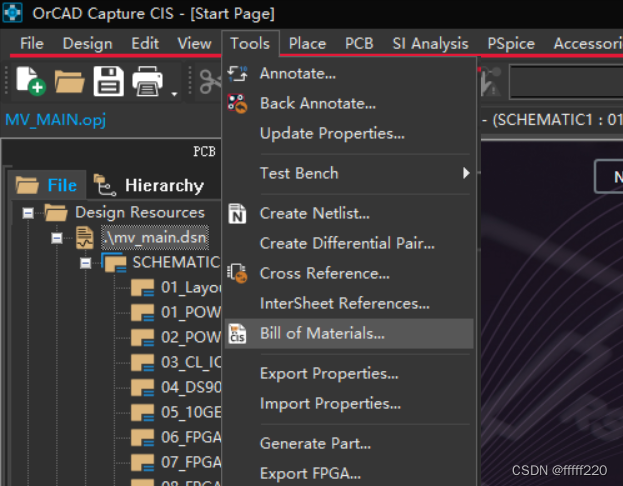Click the 04_DS90 schematic page icon
This screenshot has height=486, width=623.
(x=142, y=387)
